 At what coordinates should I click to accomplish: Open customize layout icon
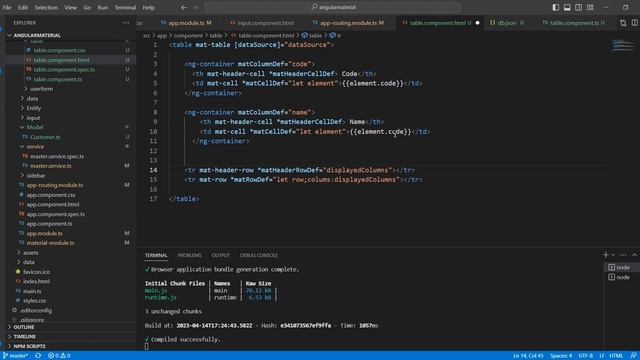click(590, 7)
